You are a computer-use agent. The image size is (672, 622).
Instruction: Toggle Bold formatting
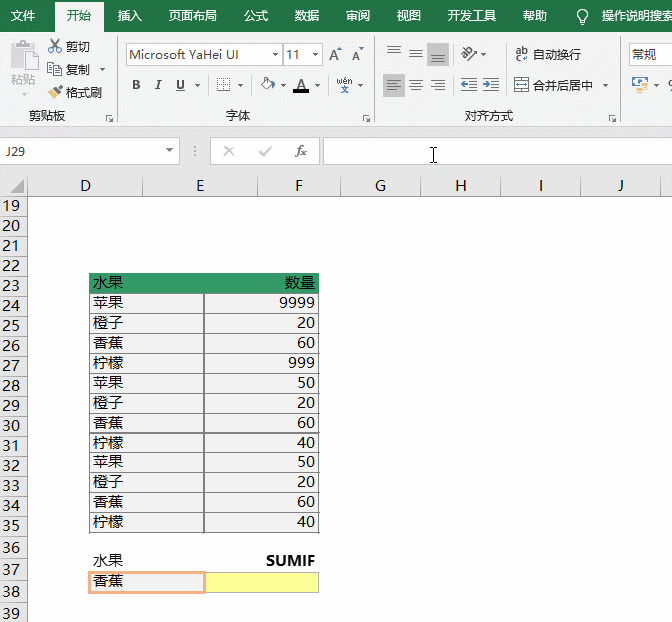click(x=137, y=86)
